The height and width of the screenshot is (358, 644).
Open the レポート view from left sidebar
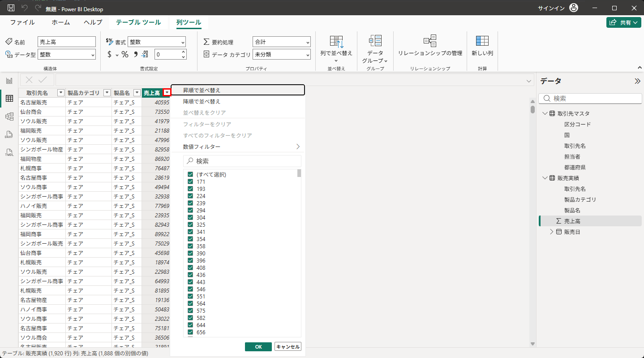(9, 81)
